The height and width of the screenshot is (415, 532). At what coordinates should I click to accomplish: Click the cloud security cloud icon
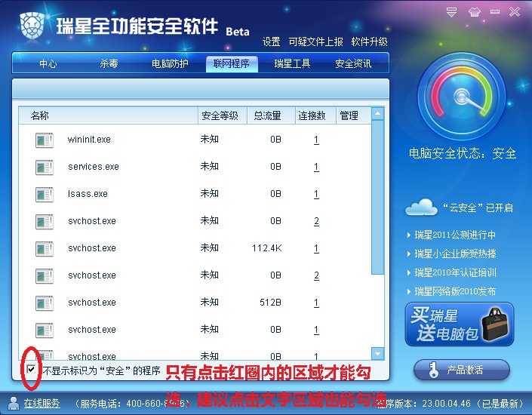coord(421,207)
